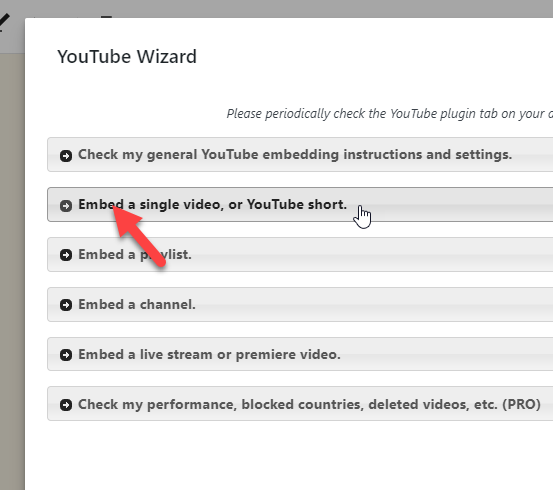Click the dimmed backdrop left of the wizard dialog
Screen dimensions: 553x490
[12, 268]
